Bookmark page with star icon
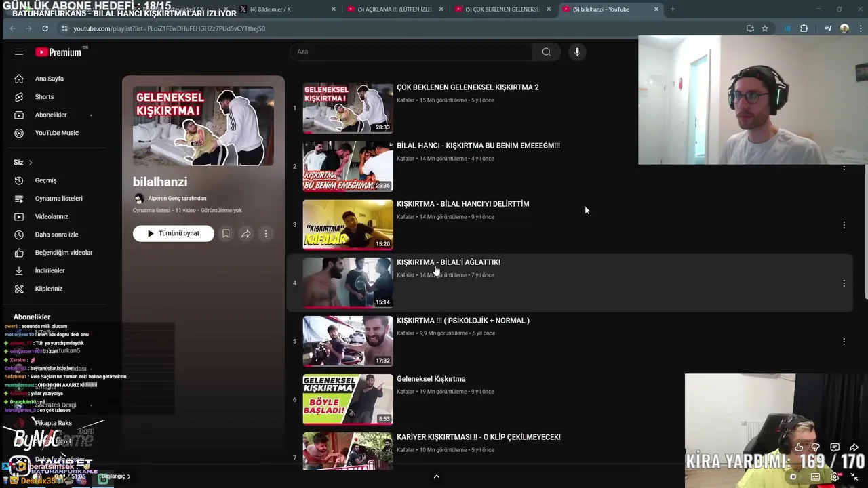 pyautogui.click(x=765, y=28)
